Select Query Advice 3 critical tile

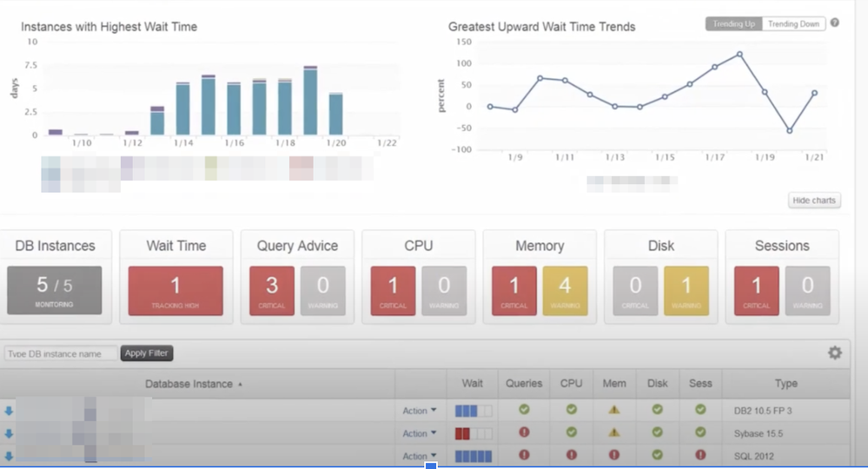point(272,291)
